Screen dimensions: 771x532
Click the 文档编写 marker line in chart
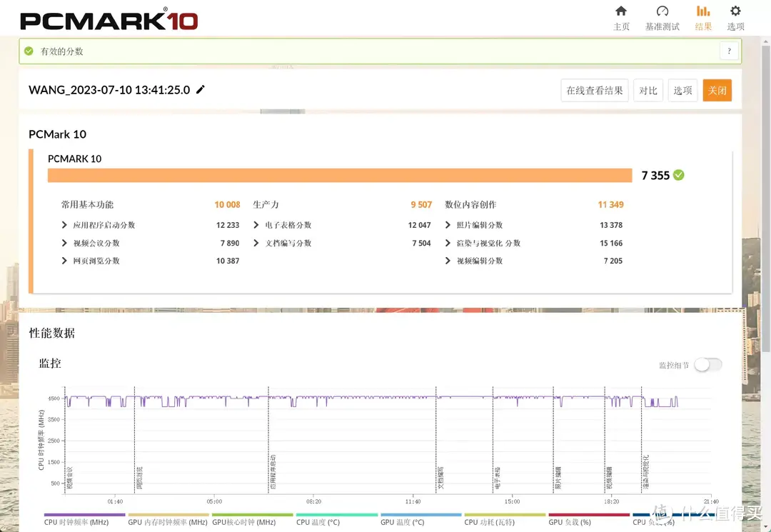[x=436, y=440]
